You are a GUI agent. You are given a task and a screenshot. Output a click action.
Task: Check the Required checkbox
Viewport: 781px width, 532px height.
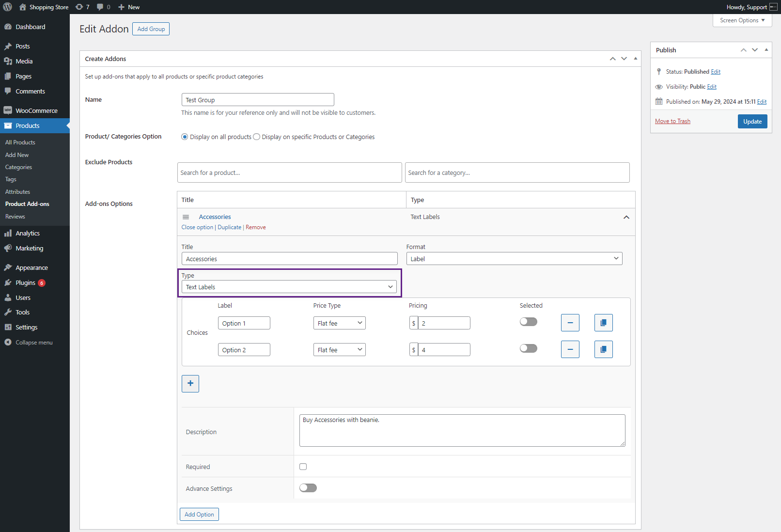tap(303, 467)
